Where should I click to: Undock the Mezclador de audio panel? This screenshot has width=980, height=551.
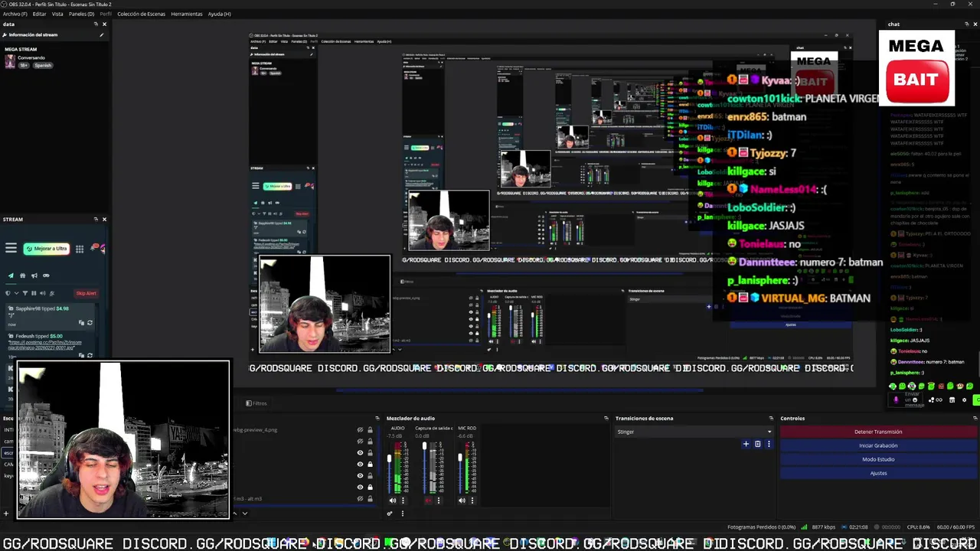606,418
